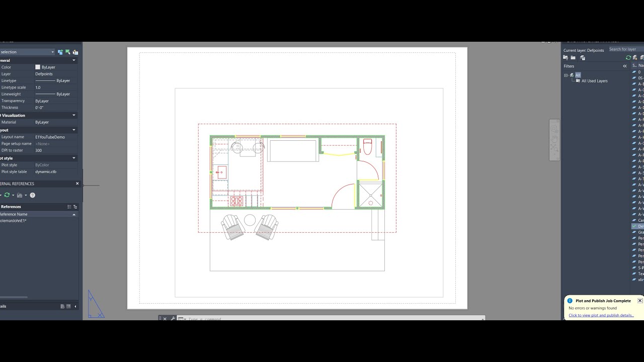Collapse the Layout properties section
Screen dimensions: 644x362
point(74,130)
